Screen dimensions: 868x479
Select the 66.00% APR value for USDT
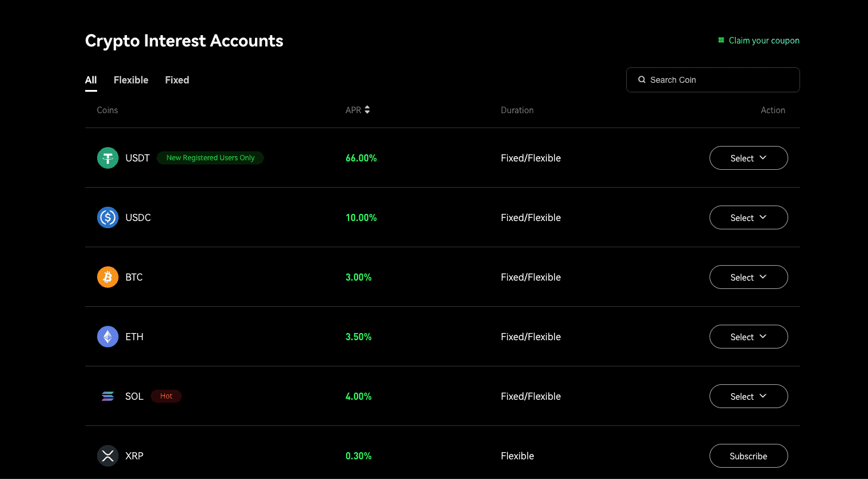(361, 158)
